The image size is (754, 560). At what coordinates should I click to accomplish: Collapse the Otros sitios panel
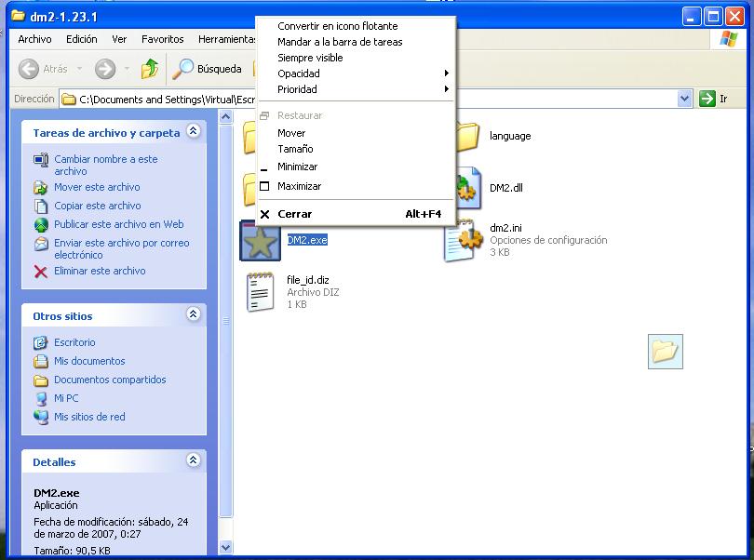[194, 314]
